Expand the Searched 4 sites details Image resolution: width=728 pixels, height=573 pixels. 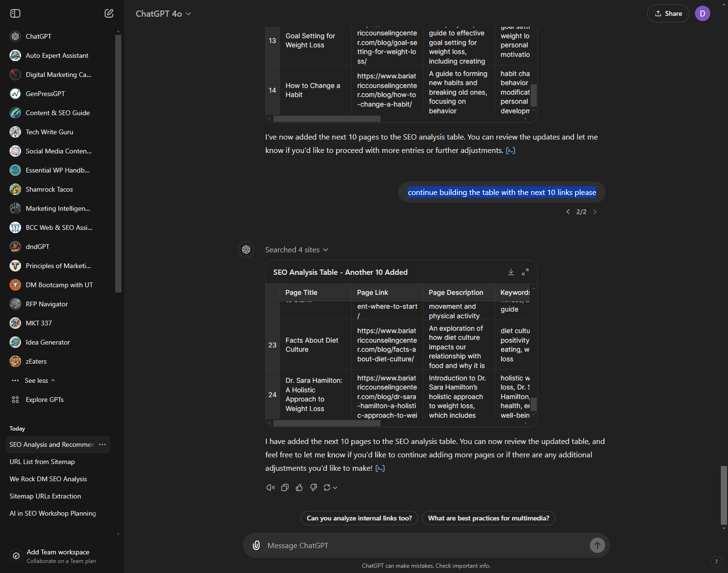click(x=297, y=250)
